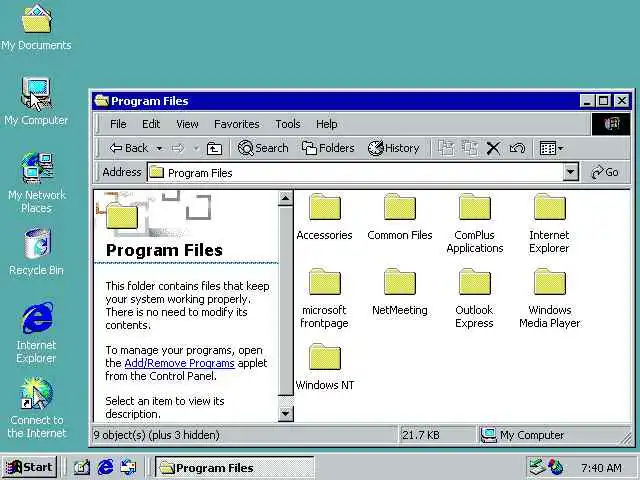The height and width of the screenshot is (480, 640).
Task: Select the Recycle Bin desktop icon
Action: (x=36, y=252)
